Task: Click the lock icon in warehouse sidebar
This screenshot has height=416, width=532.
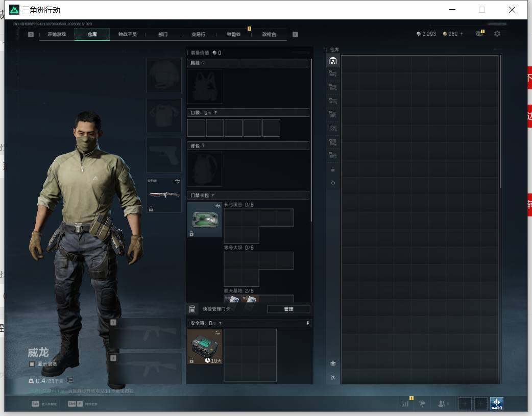Action: click(x=333, y=169)
